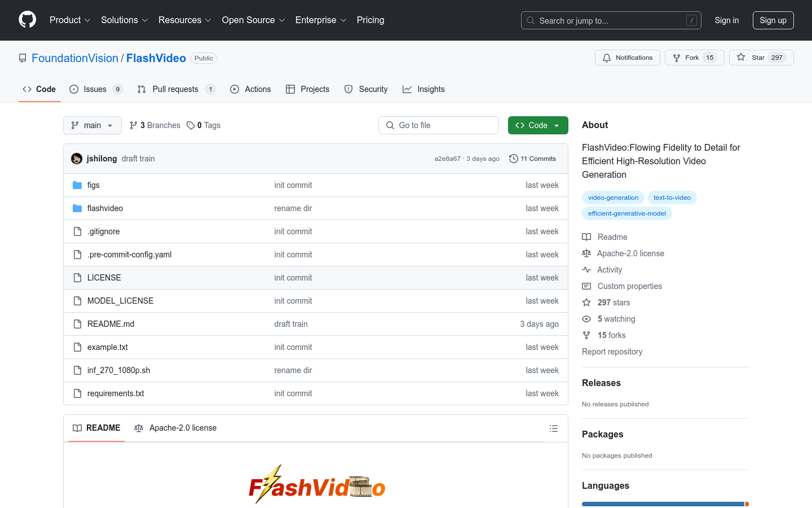The image size is (812, 508).
Task: Click the Search or jump to field
Action: 611,20
